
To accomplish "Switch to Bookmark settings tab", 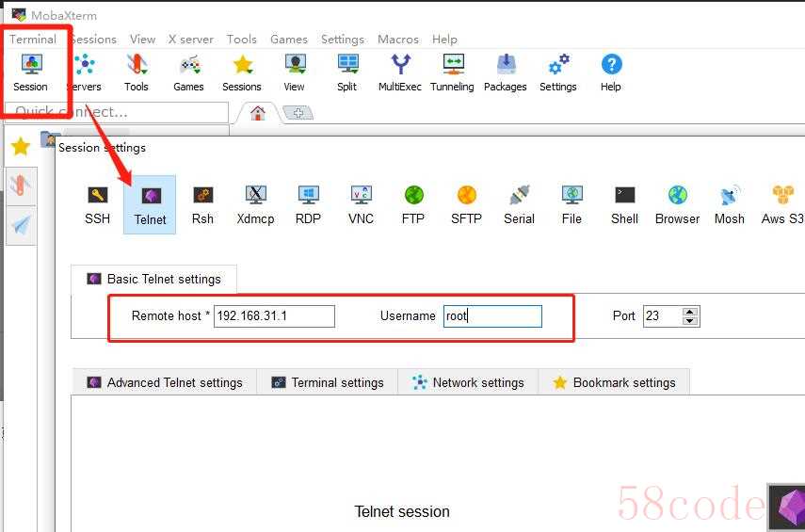I will pos(614,382).
